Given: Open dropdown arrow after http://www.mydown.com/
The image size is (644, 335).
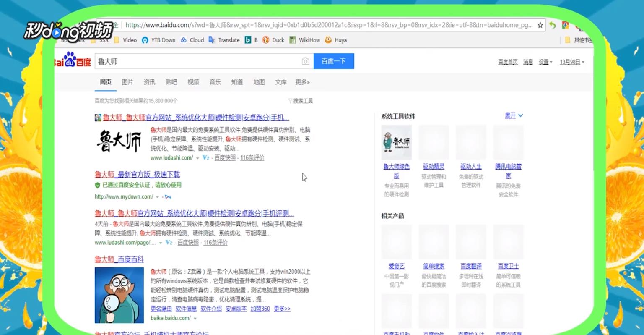Looking at the screenshot, I should point(158,197).
